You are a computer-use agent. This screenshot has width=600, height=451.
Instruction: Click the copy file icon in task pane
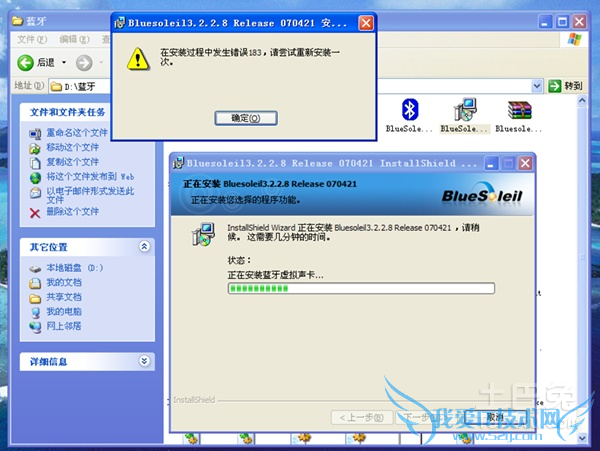35,163
